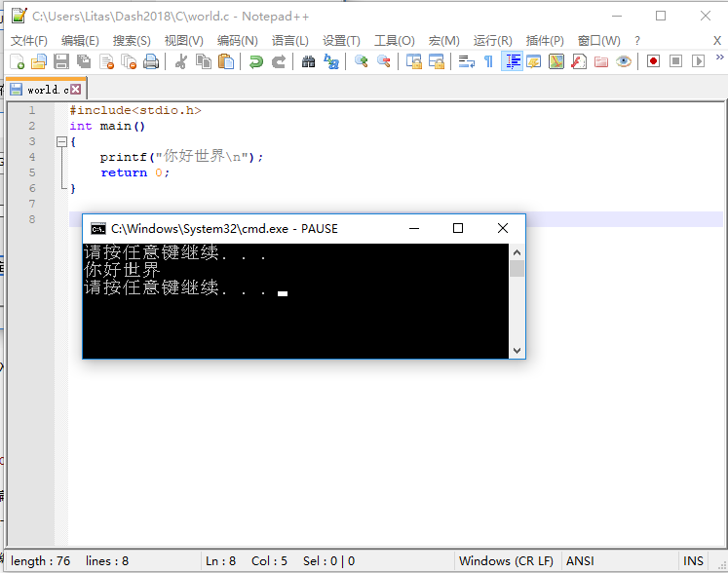Viewport: 728px width, 573px height.
Task: Click the Close document toolbar icon
Action: tap(107, 61)
